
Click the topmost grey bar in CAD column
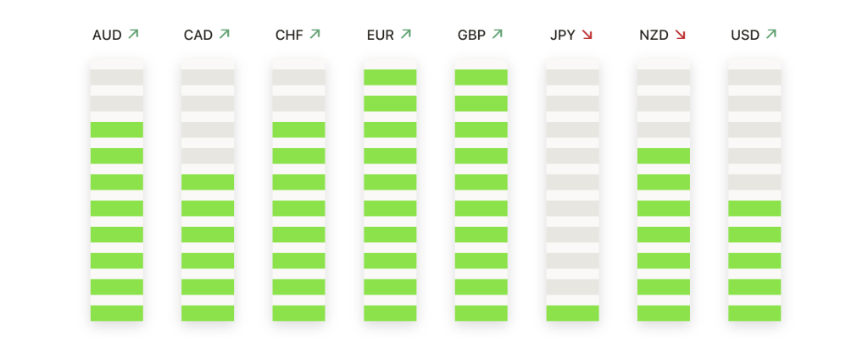[208, 77]
